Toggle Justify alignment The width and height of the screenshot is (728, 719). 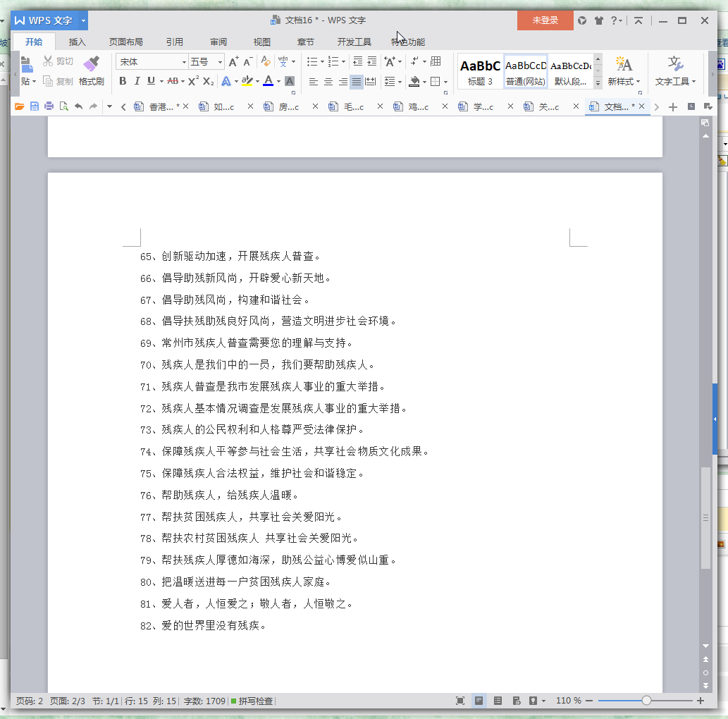click(357, 82)
